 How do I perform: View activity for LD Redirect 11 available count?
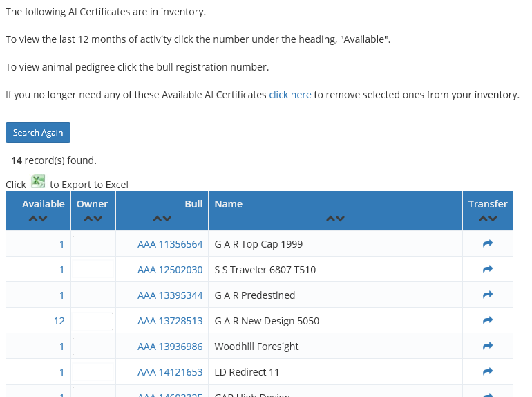pyautogui.click(x=61, y=372)
